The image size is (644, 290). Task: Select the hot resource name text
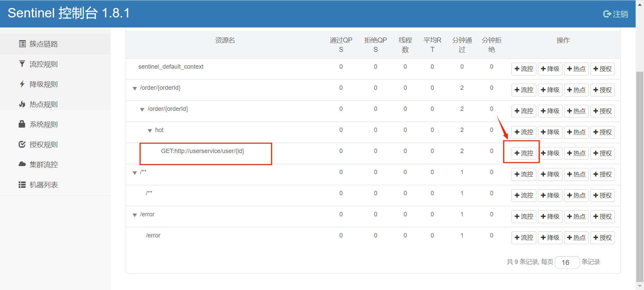(x=159, y=130)
